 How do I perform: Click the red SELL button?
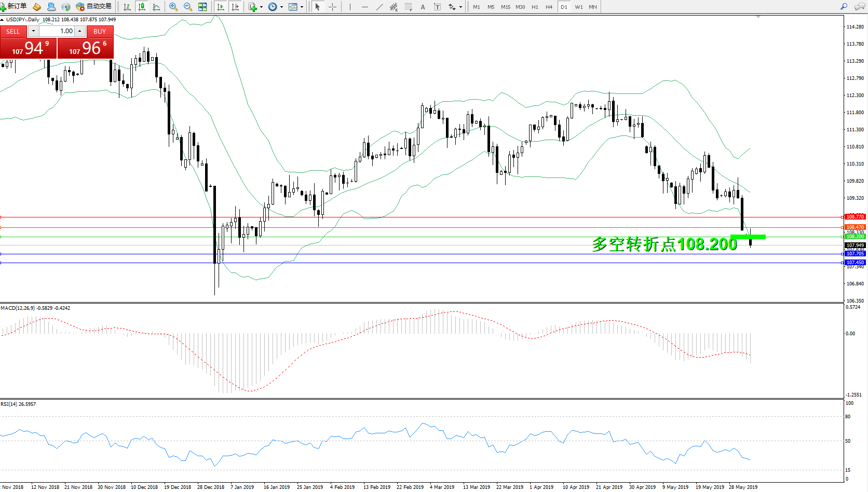tap(13, 32)
